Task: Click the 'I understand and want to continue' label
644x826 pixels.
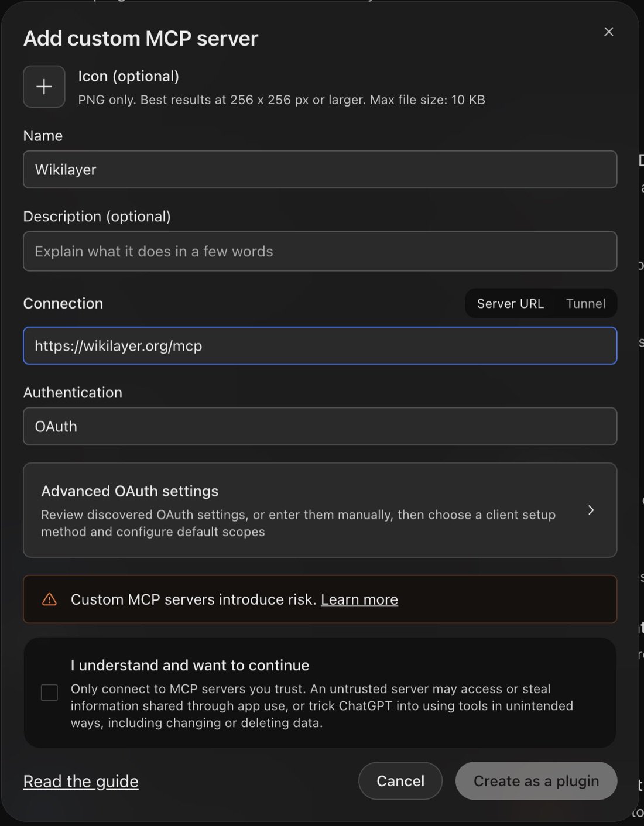Action: click(x=190, y=665)
